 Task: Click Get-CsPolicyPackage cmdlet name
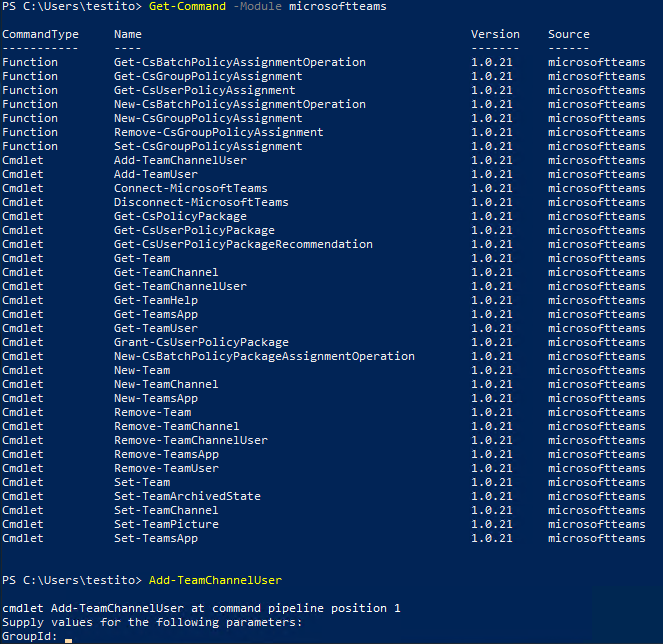tap(180, 216)
